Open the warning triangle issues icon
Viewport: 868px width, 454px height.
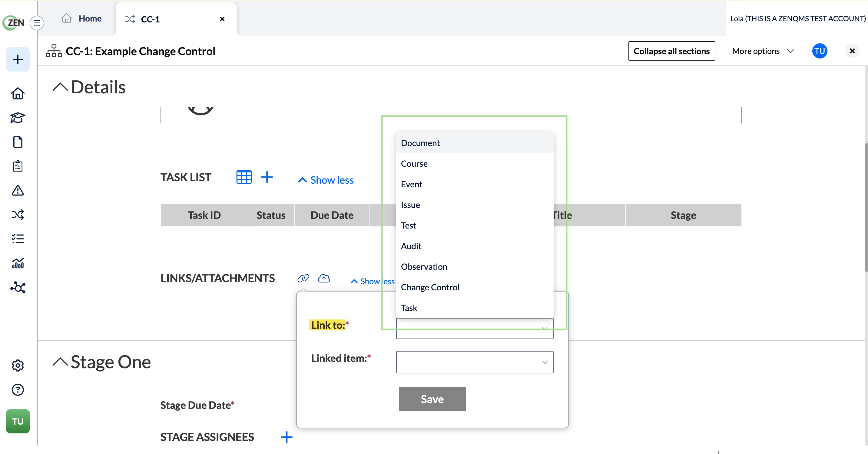point(18,191)
